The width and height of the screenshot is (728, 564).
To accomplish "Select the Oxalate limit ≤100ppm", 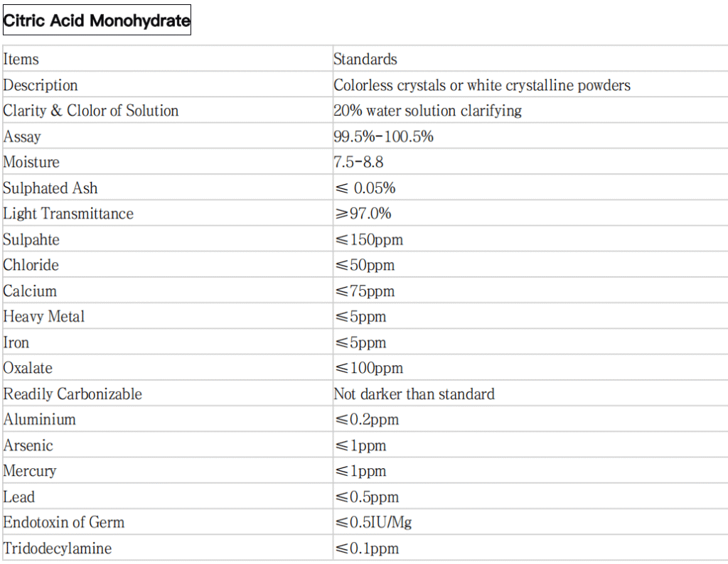I will click(368, 368).
